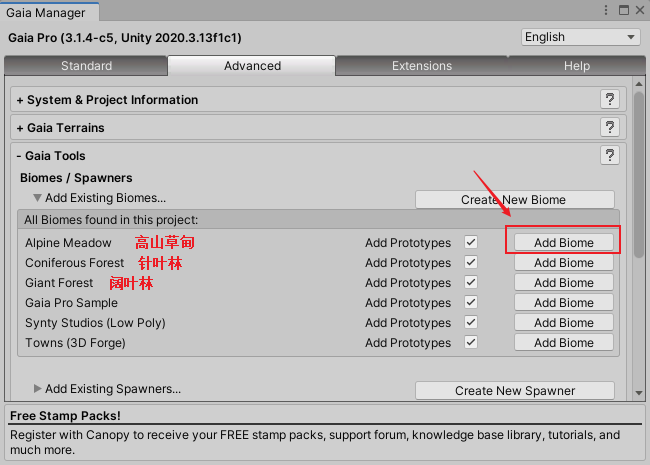Collapse the Add Existing Biomes foldout
650x465 pixels.
[x=37, y=198]
